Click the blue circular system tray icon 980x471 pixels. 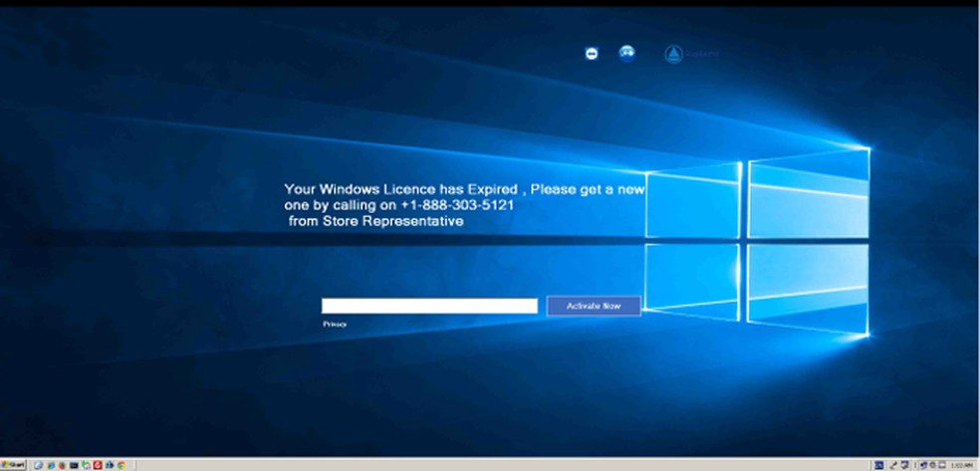click(923, 465)
